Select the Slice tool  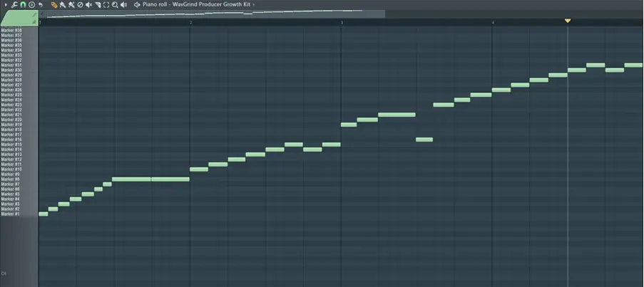(x=98, y=4)
